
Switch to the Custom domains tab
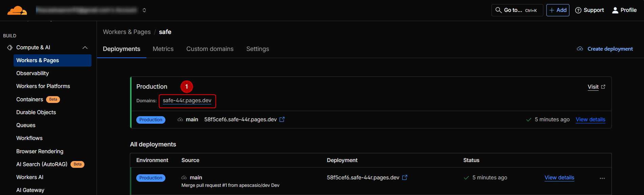tap(210, 49)
